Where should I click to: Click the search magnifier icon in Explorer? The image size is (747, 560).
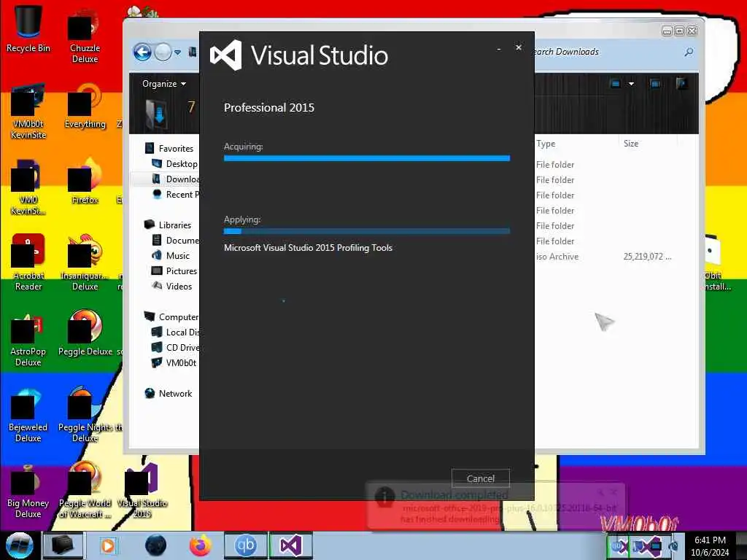click(689, 52)
